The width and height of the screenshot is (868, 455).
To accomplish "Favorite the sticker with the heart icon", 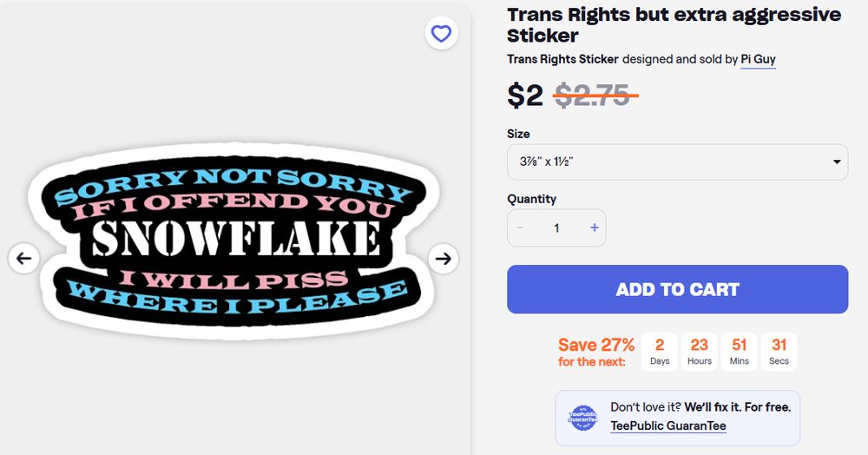I will tap(442, 34).
